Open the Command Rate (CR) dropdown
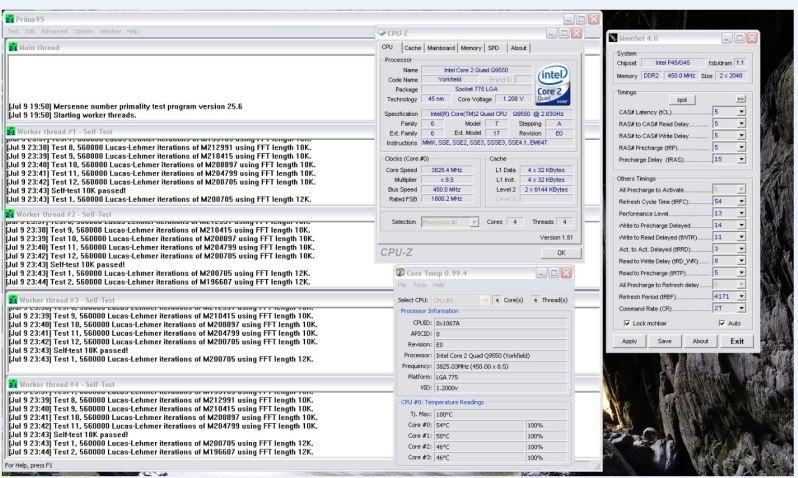The width and height of the screenshot is (798, 478). [741, 308]
